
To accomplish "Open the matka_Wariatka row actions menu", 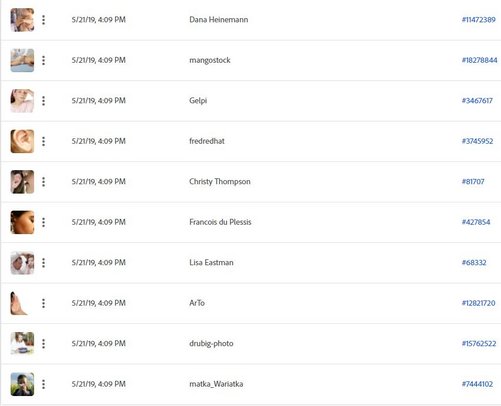I will [43, 384].
